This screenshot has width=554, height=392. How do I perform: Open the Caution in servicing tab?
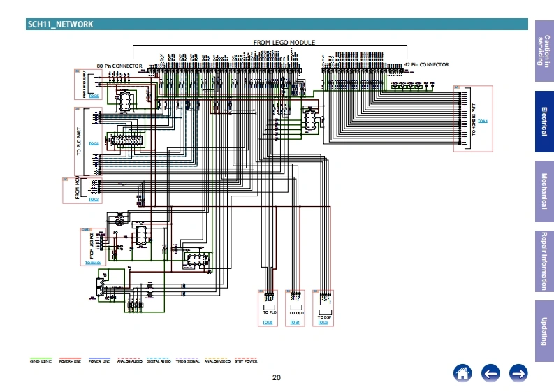click(x=544, y=51)
